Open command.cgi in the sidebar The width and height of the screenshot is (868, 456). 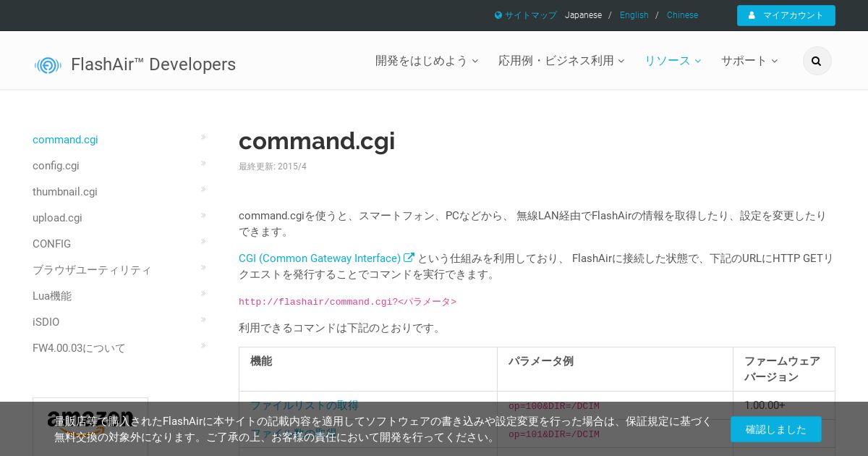(x=65, y=140)
